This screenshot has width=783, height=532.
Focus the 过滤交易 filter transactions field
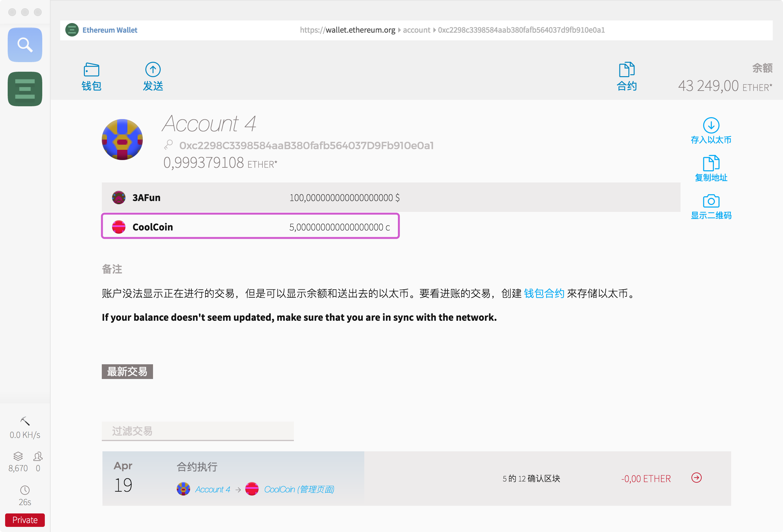click(x=198, y=431)
